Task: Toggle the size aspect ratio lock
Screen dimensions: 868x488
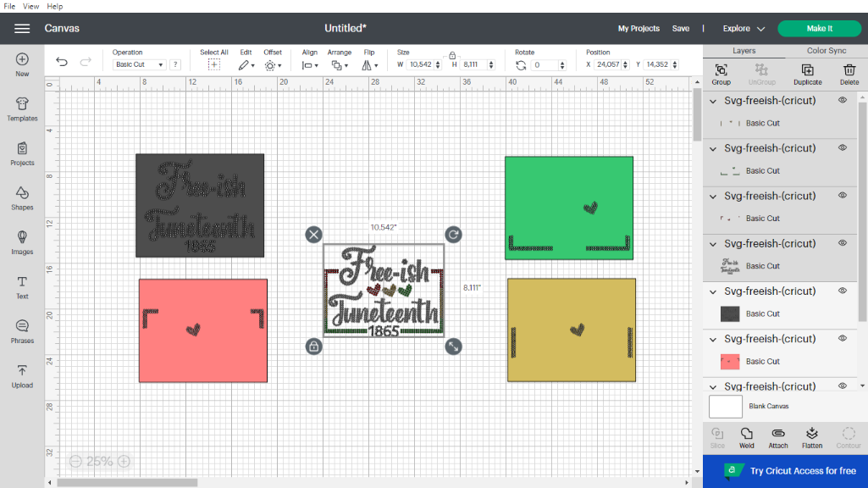Action: 452,55
